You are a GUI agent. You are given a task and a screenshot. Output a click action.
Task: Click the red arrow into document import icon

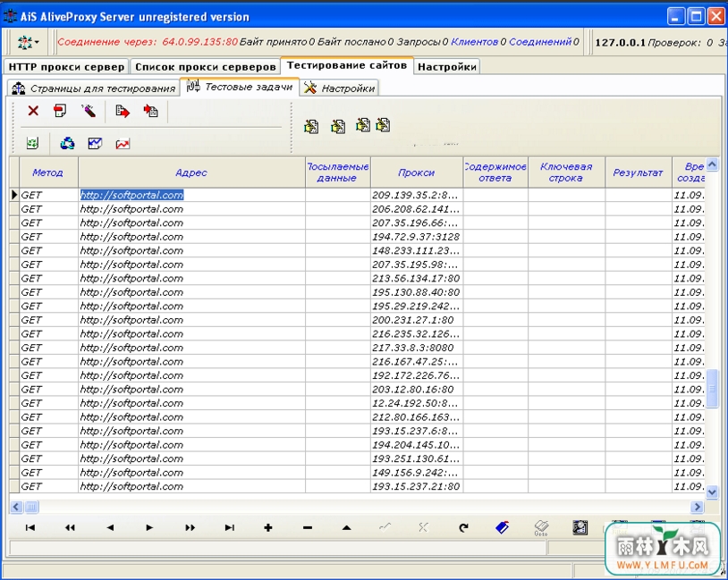tap(150, 111)
